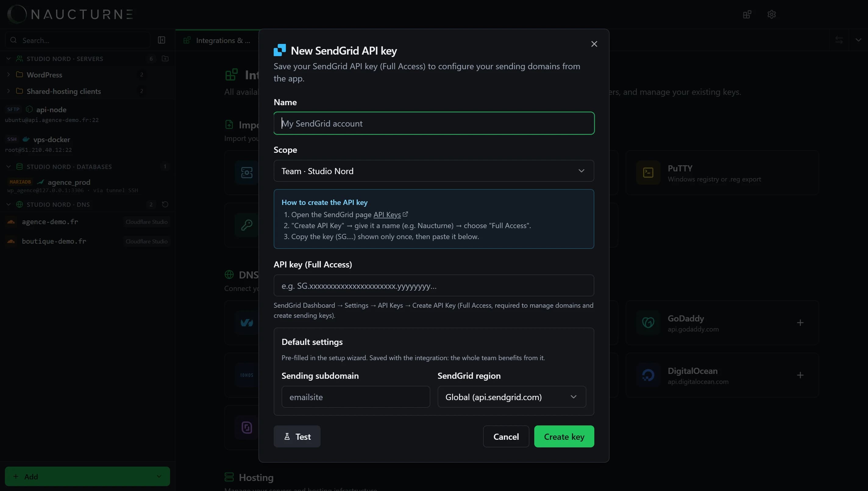
Task: Open the tab list chevron at top right
Action: coord(858,40)
